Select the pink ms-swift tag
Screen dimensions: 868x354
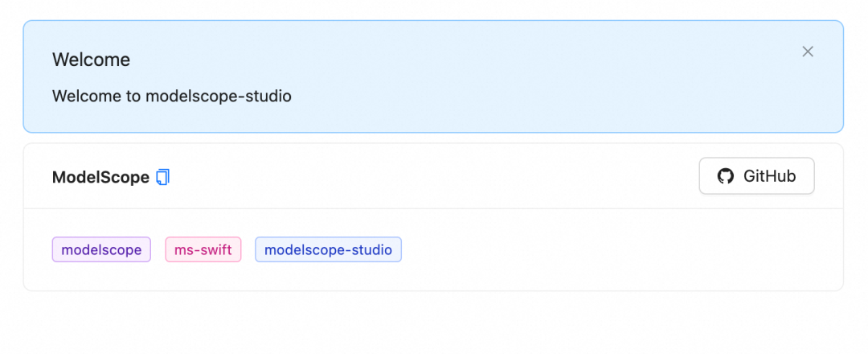coord(203,250)
